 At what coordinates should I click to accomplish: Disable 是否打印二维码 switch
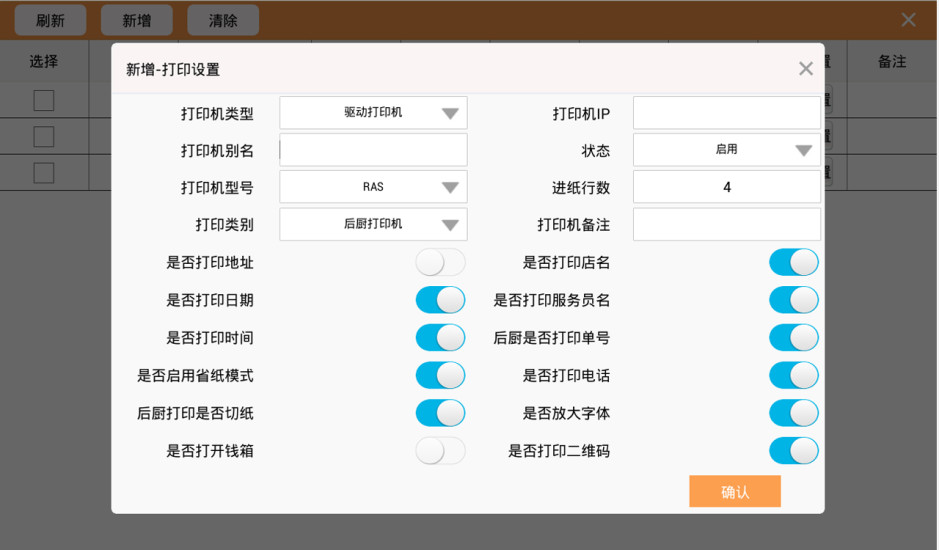[x=793, y=451]
